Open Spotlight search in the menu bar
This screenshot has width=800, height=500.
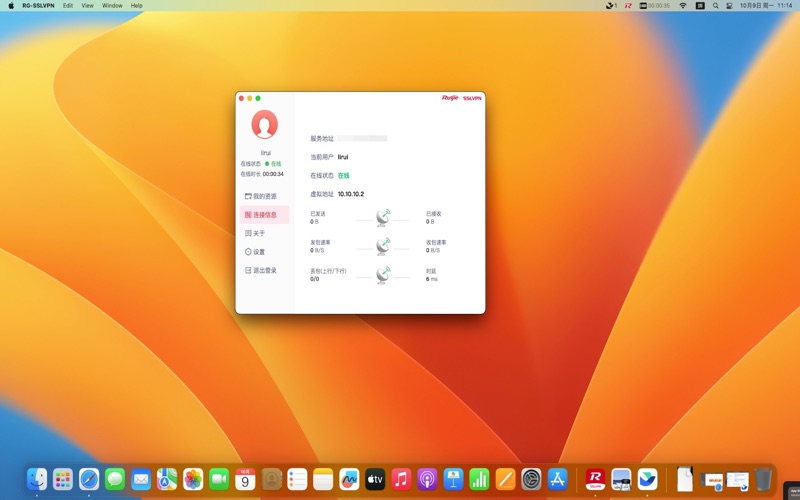tap(715, 5)
